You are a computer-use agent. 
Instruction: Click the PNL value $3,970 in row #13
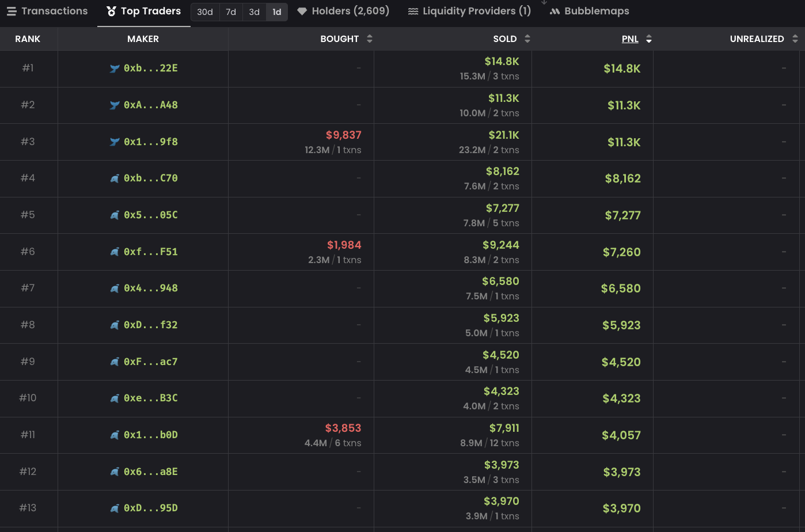pyautogui.click(x=622, y=508)
